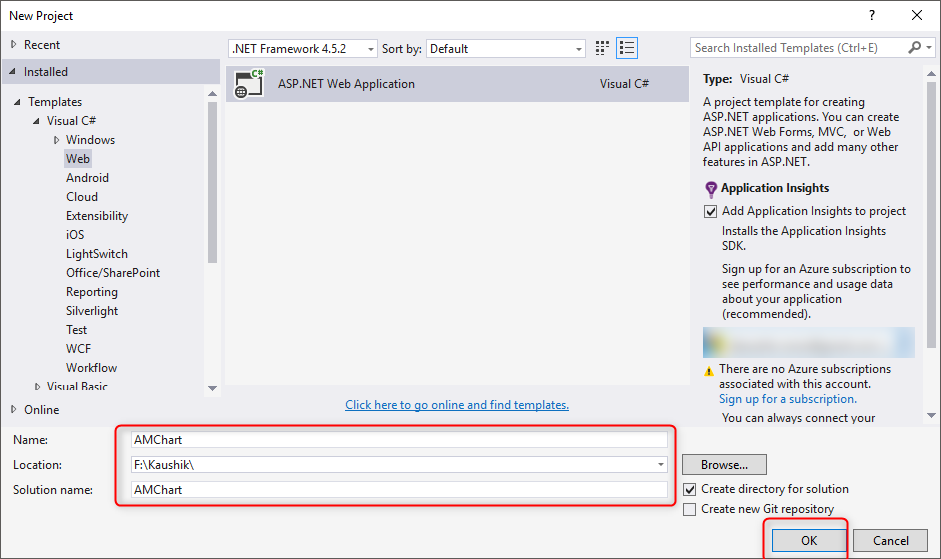Image resolution: width=941 pixels, height=559 pixels.
Task: Click the details pane scroll down arrow
Action: (x=931, y=415)
